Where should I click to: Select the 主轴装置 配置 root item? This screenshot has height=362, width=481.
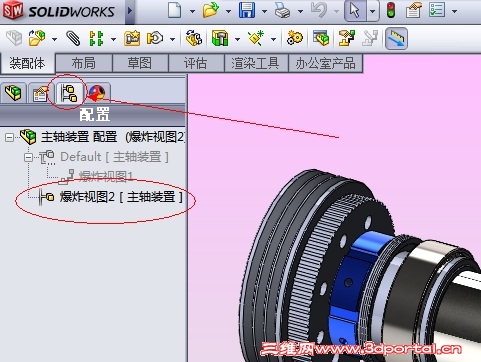[102, 137]
